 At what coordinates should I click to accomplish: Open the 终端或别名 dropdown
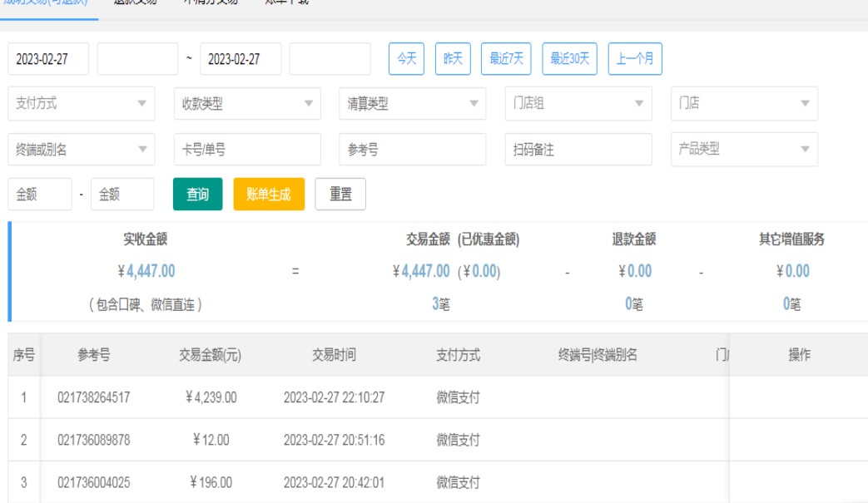(81, 150)
